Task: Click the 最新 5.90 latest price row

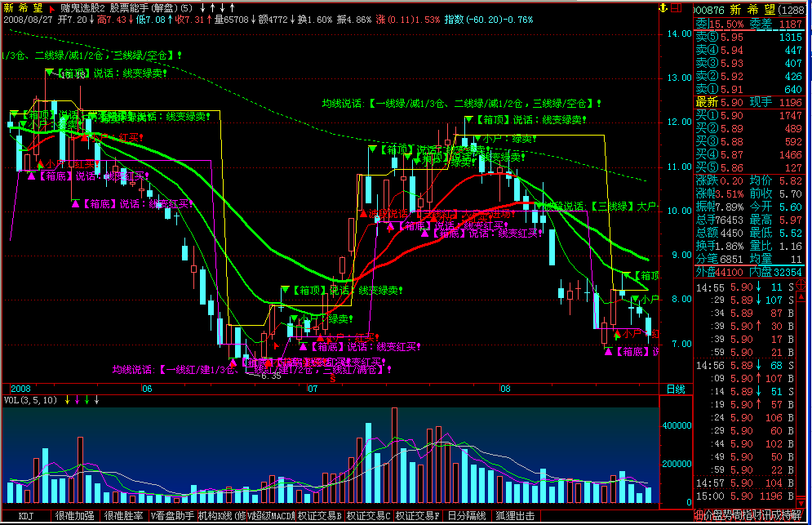Action: pos(720,102)
